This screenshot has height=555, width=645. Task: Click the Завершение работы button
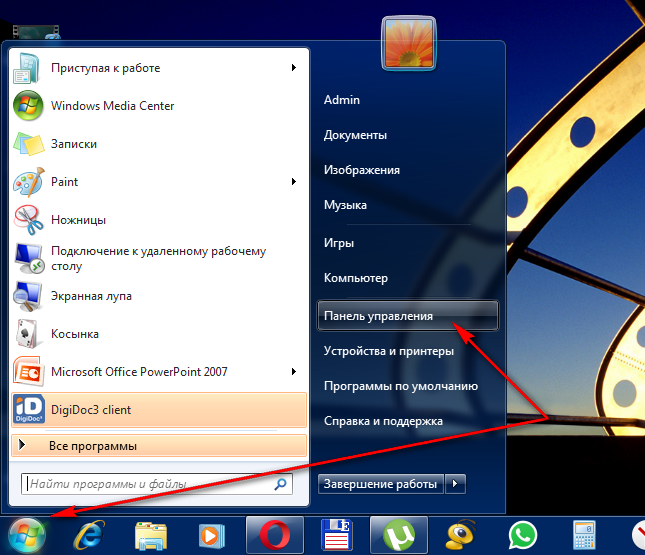click(x=381, y=484)
